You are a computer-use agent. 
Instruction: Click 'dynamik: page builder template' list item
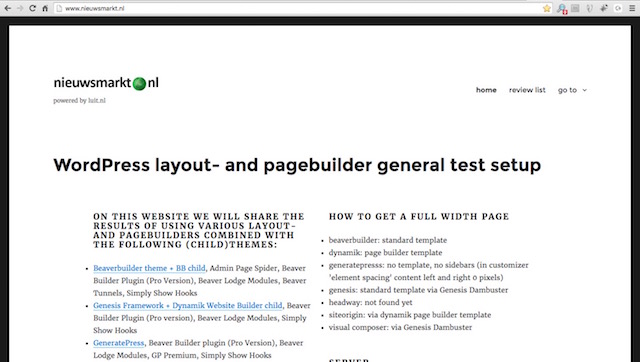click(385, 253)
